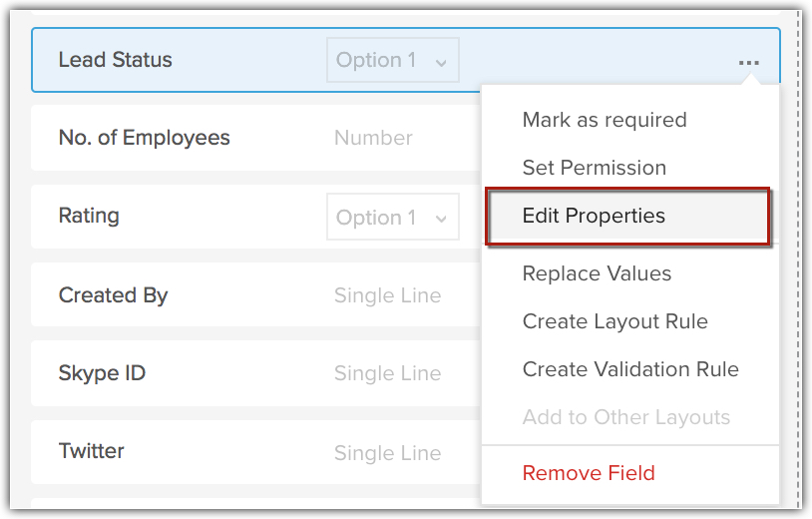Select the Created By field row
The width and height of the screenshot is (812, 519).
coord(114,295)
